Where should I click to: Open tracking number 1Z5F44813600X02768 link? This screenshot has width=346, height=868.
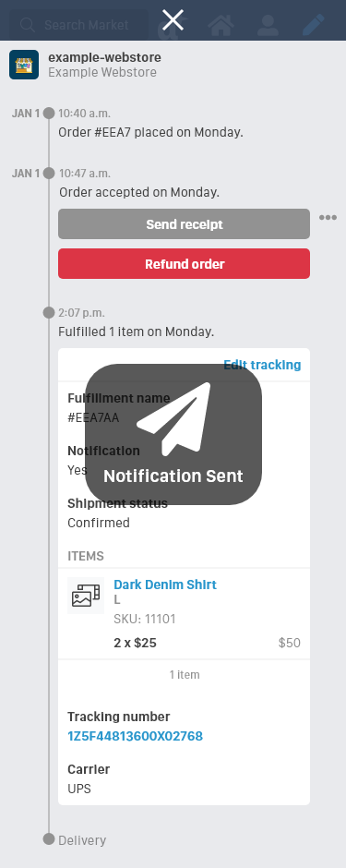135,736
